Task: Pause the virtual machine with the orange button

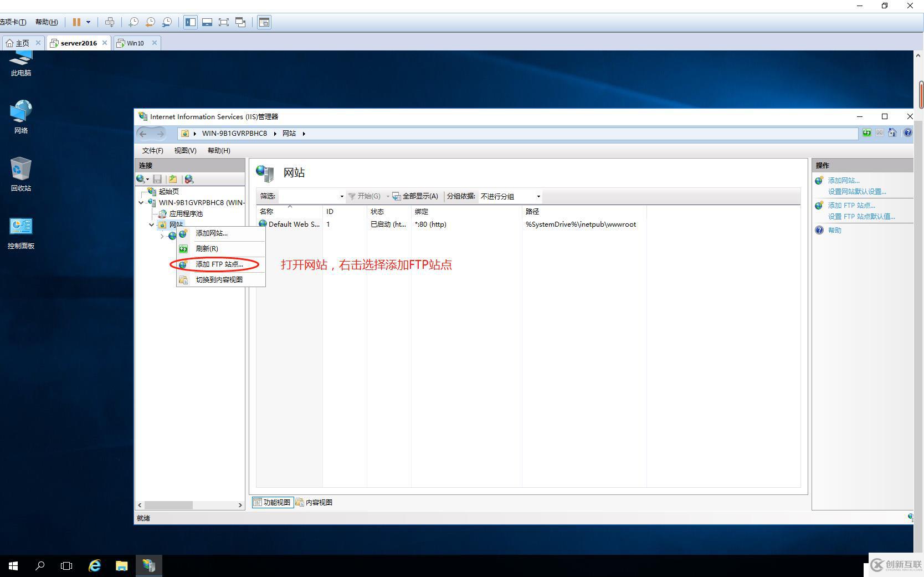Action: (76, 22)
